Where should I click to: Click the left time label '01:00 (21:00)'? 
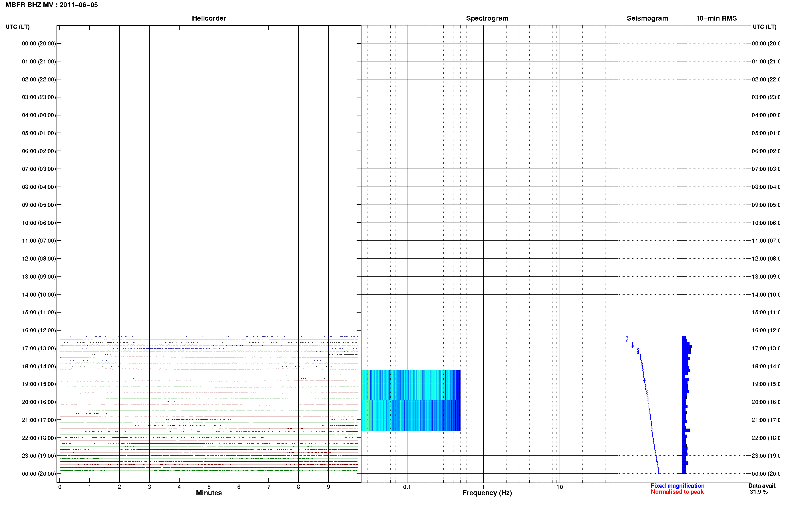[x=39, y=61]
